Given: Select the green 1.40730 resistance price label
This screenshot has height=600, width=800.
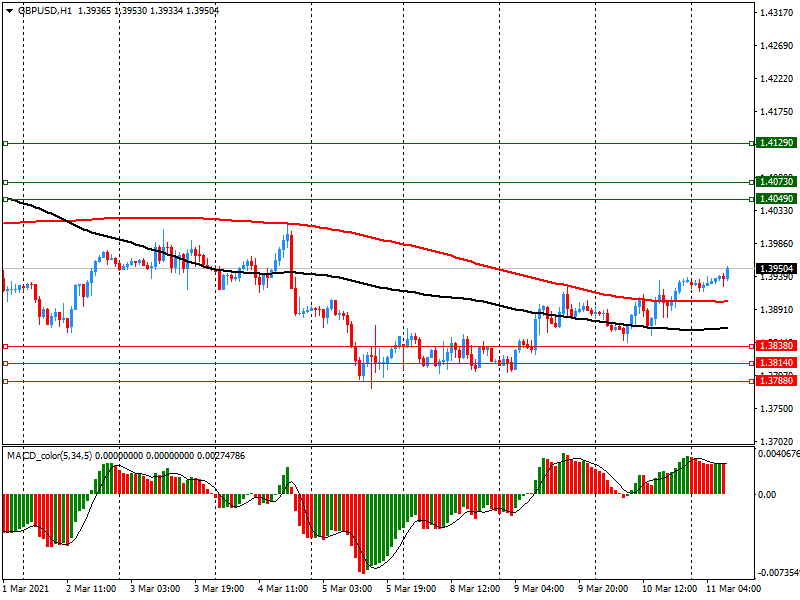Looking at the screenshot, I should click(777, 182).
